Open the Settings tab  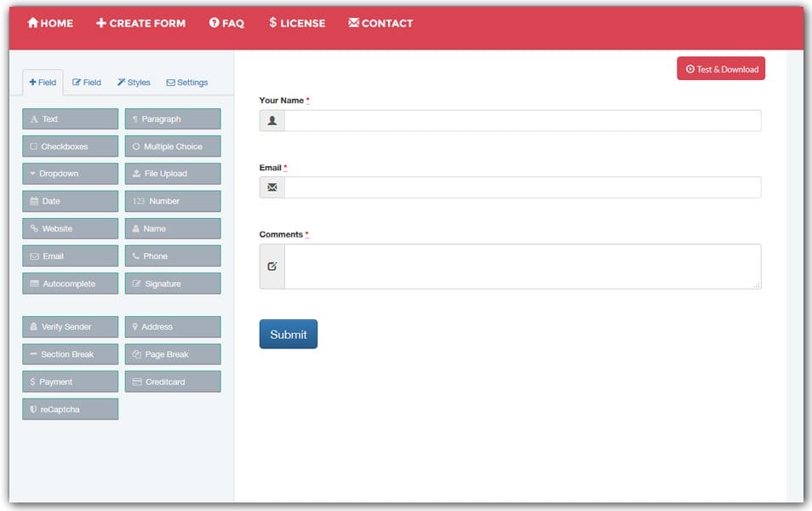pyautogui.click(x=186, y=82)
